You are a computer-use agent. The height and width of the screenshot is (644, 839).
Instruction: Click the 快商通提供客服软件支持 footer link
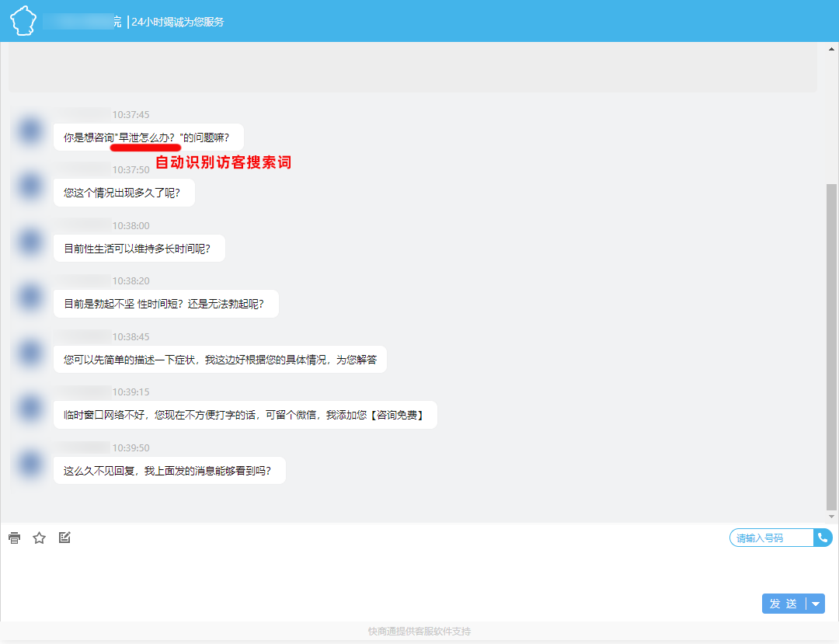point(419,631)
